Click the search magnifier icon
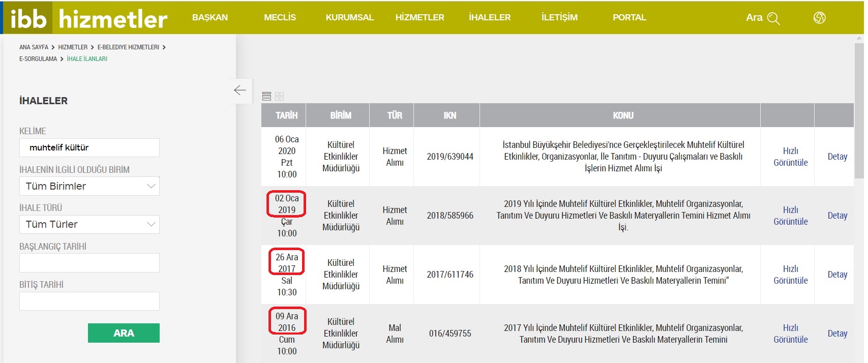Screen dimensions: 868x363 pyautogui.click(x=773, y=19)
